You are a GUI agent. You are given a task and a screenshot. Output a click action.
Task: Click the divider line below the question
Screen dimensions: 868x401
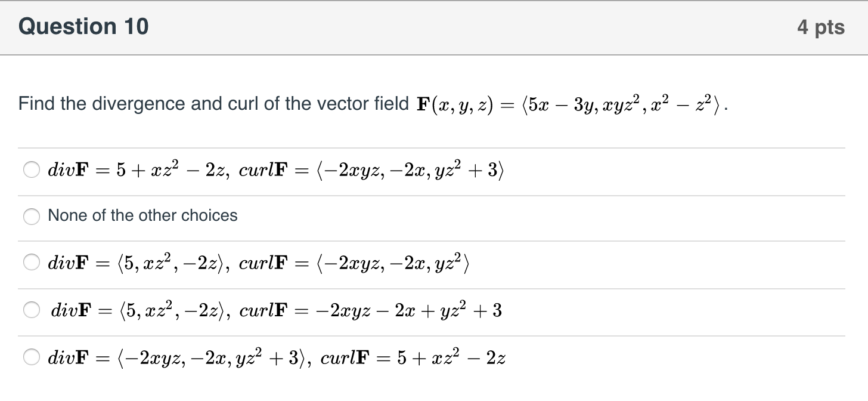[x=434, y=147]
